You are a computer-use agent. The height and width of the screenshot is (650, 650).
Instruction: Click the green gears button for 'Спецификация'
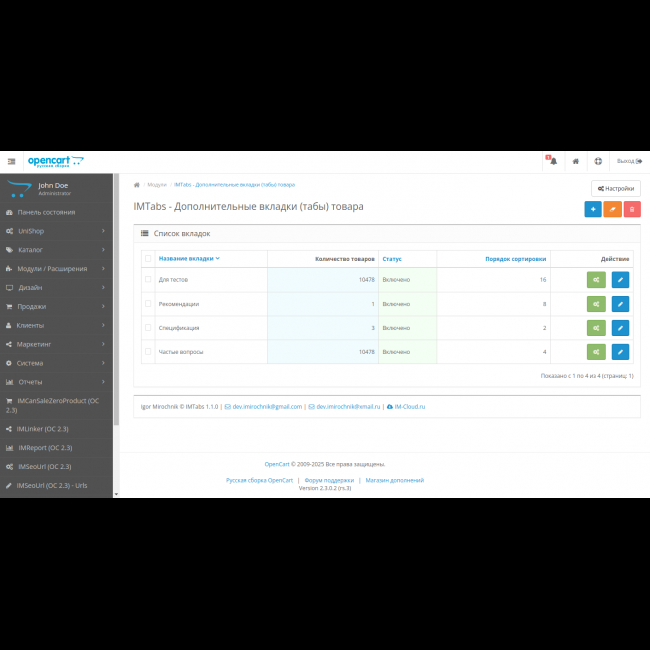[x=596, y=328]
